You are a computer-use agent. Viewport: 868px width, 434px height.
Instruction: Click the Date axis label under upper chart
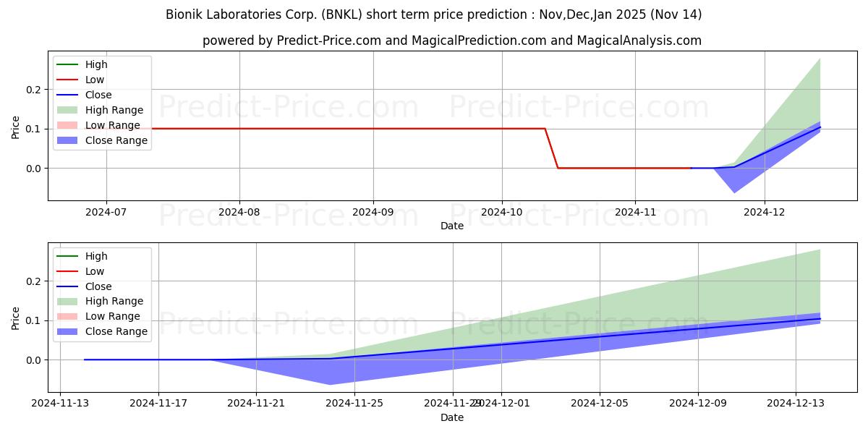click(452, 226)
